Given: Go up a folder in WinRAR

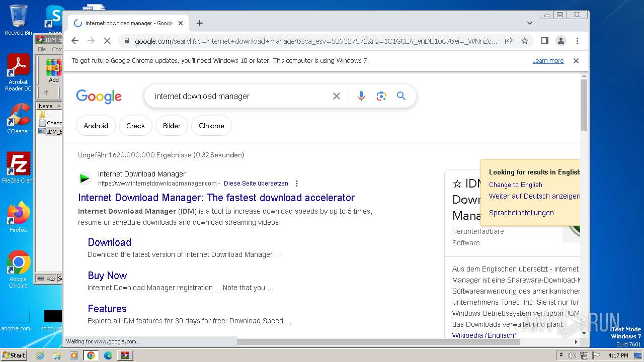Looking at the screenshot, I should 46,93.
